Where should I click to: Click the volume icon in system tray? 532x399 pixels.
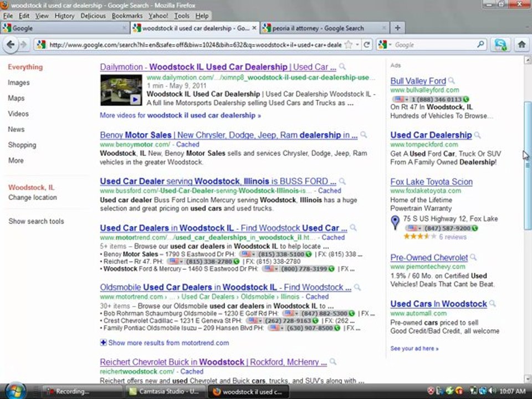coord(492,391)
